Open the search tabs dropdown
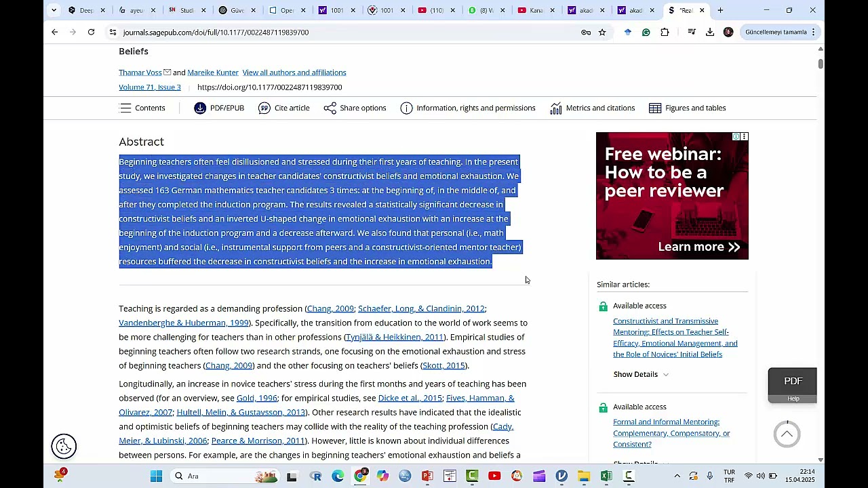 click(54, 10)
